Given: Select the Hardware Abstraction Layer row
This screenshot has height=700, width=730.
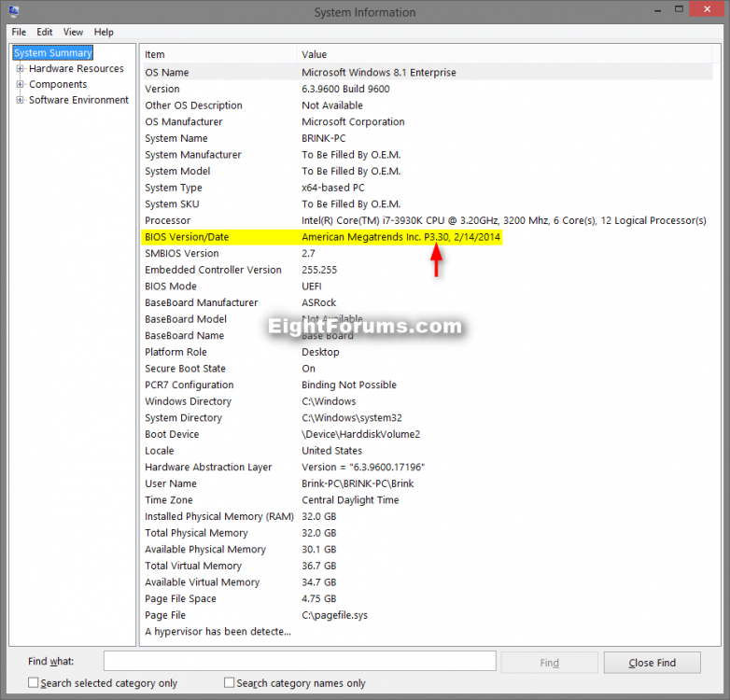Looking at the screenshot, I should tap(427, 468).
